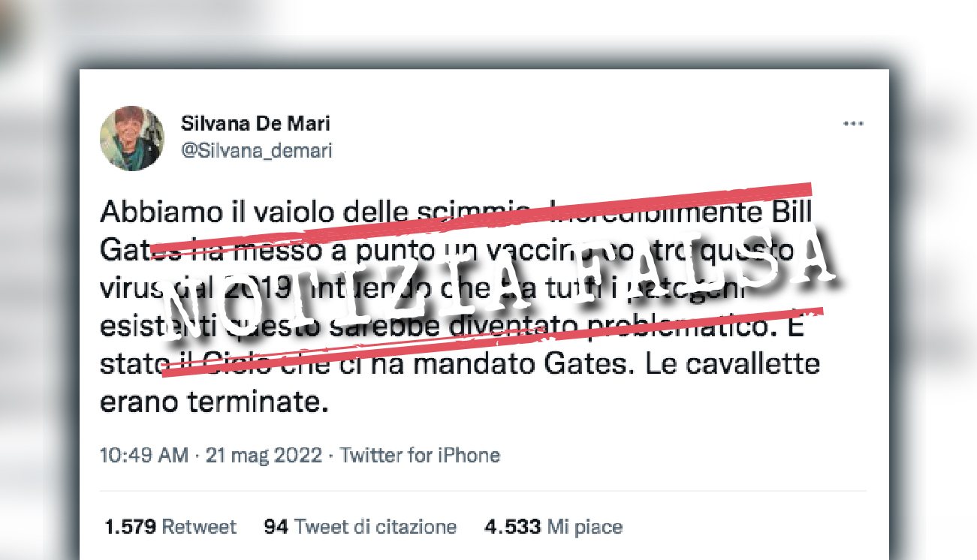Click the 1.579 retweet count number
977x560 pixels.
tap(131, 527)
